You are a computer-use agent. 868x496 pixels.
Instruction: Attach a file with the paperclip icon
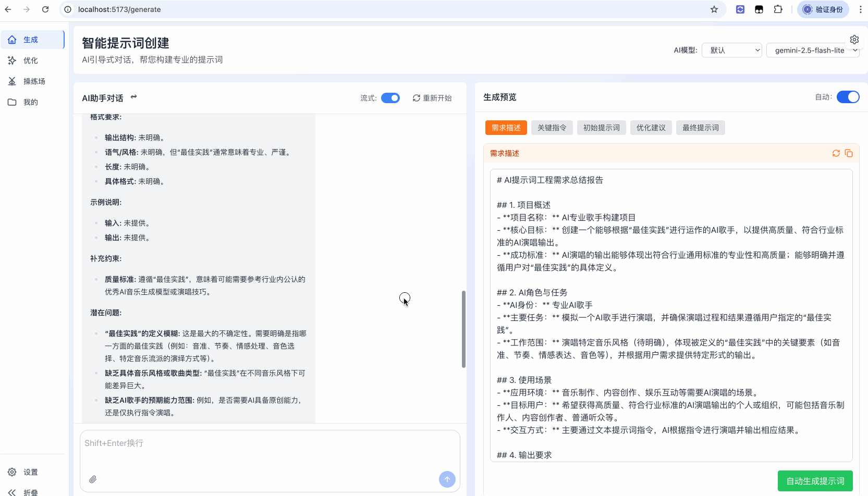click(94, 479)
